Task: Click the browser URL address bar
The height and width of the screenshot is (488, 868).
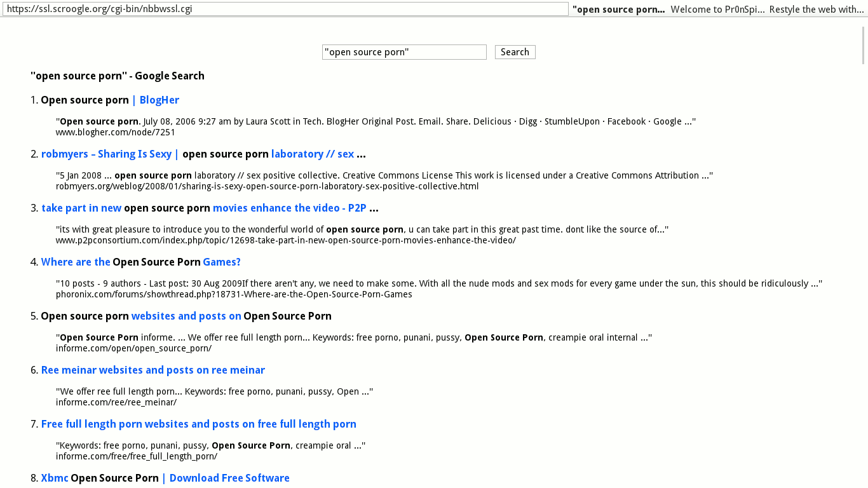Action: pyautogui.click(x=285, y=9)
